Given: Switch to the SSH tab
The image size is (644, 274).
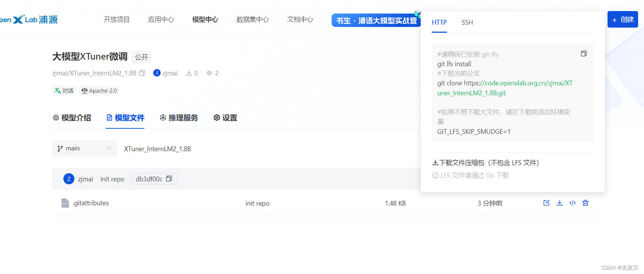Looking at the screenshot, I should tap(467, 22).
